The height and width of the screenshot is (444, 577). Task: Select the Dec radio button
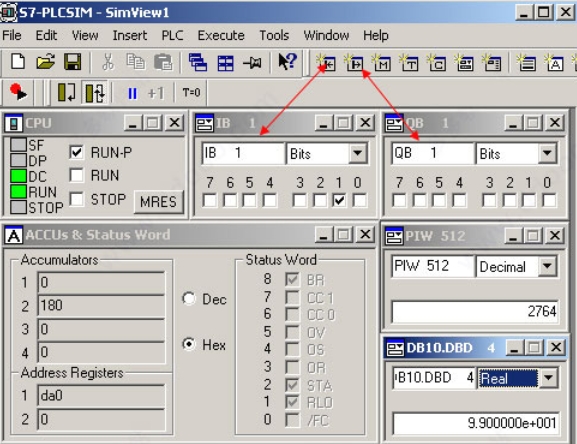click(x=189, y=298)
